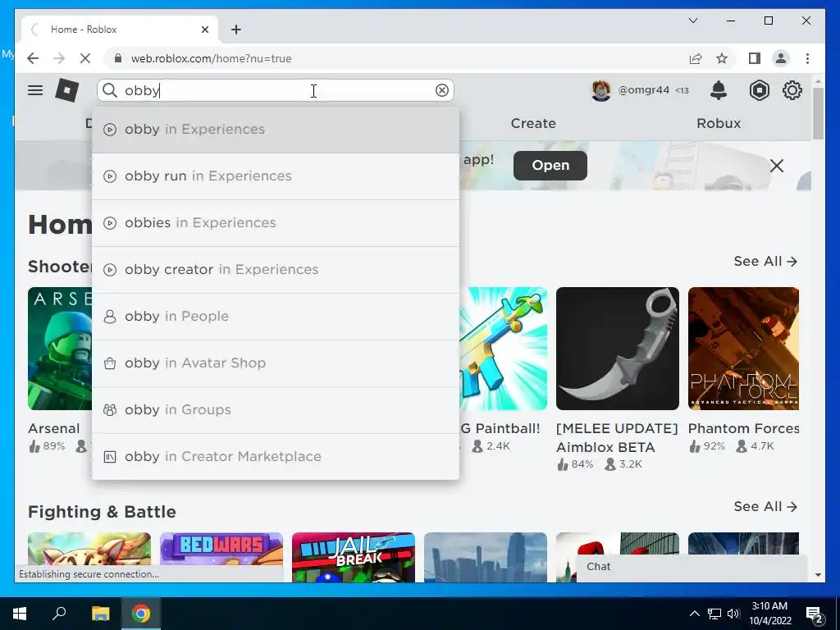Open Chrome profile icon
The image size is (840, 630).
coord(781,58)
